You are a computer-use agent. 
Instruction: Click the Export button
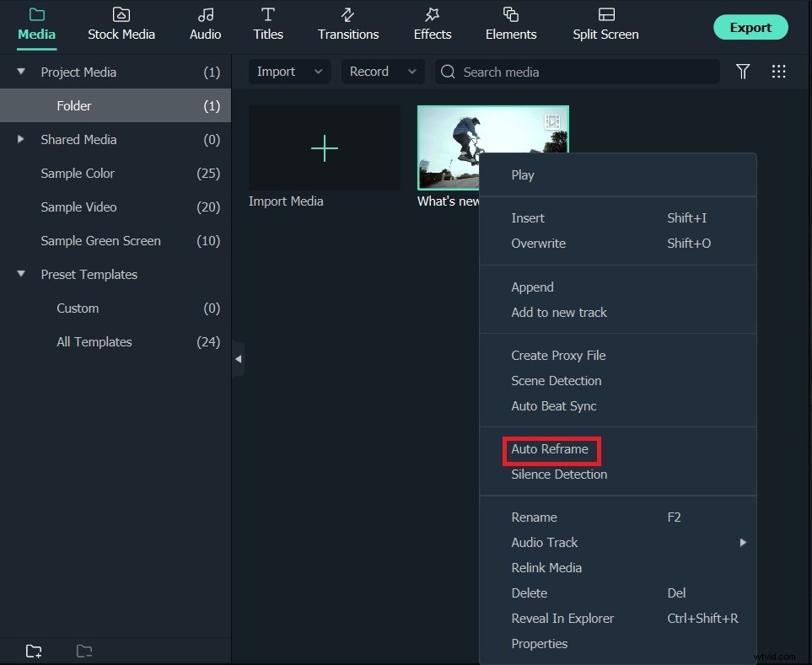750,26
